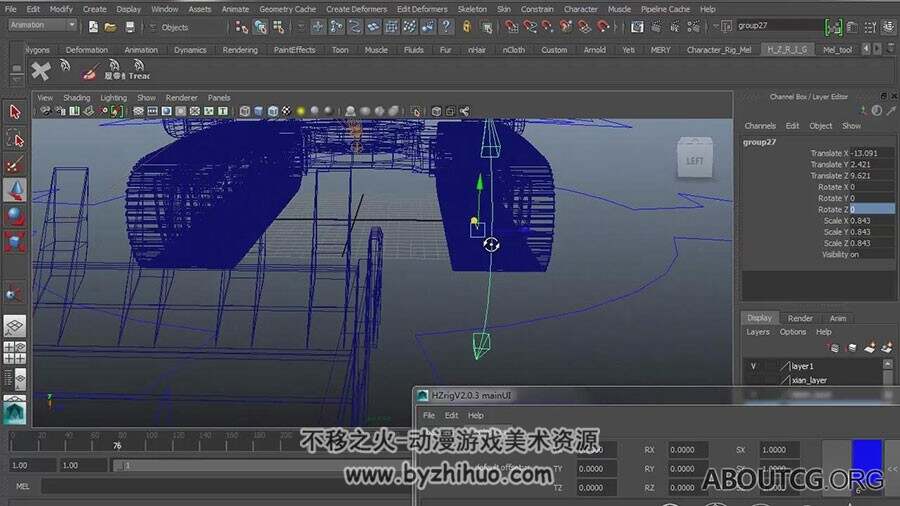This screenshot has width=900, height=506.
Task: Toggle viewport grid display icon
Action: 138,111
